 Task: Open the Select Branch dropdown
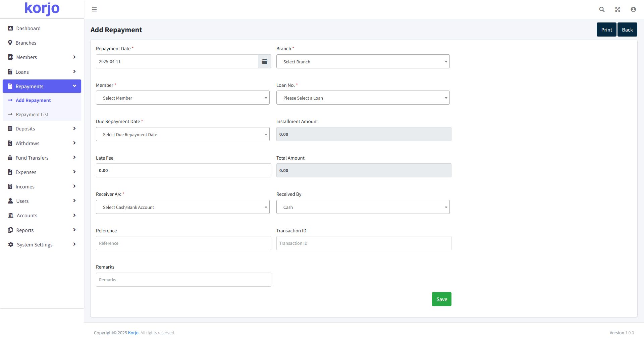pos(363,62)
